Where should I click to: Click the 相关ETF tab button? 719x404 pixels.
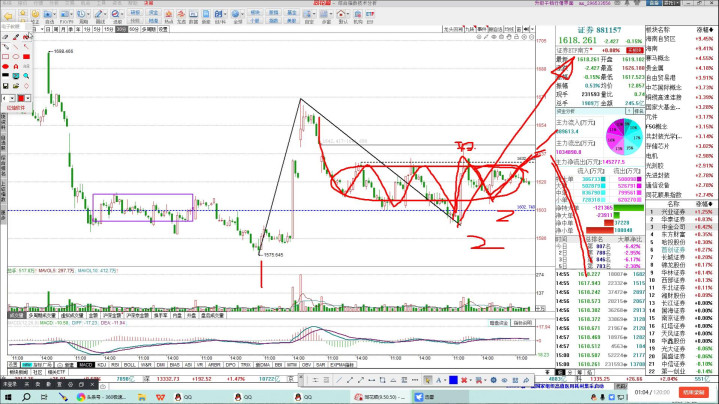click(x=56, y=372)
